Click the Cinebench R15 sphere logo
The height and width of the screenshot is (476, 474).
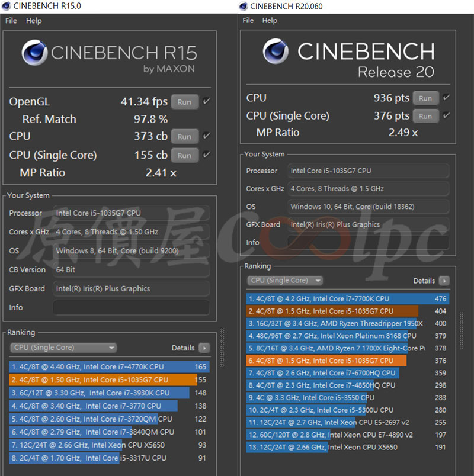tap(34, 53)
